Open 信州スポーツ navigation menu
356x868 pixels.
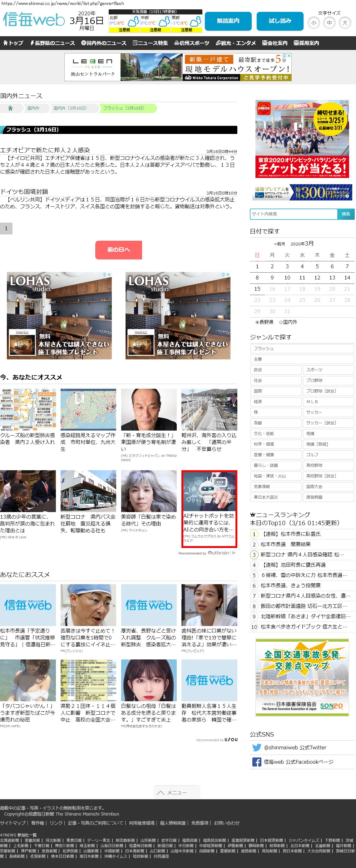click(x=192, y=43)
